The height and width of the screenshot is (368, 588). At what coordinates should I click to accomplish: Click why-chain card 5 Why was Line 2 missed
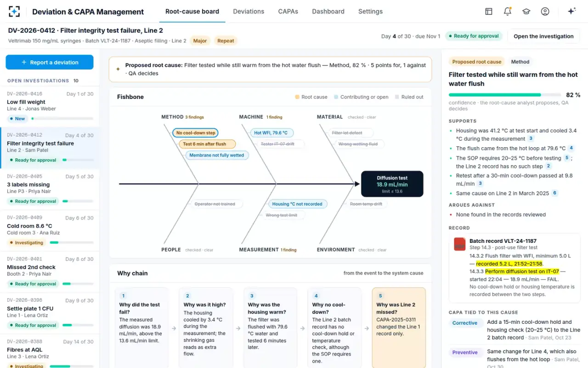pos(399,328)
